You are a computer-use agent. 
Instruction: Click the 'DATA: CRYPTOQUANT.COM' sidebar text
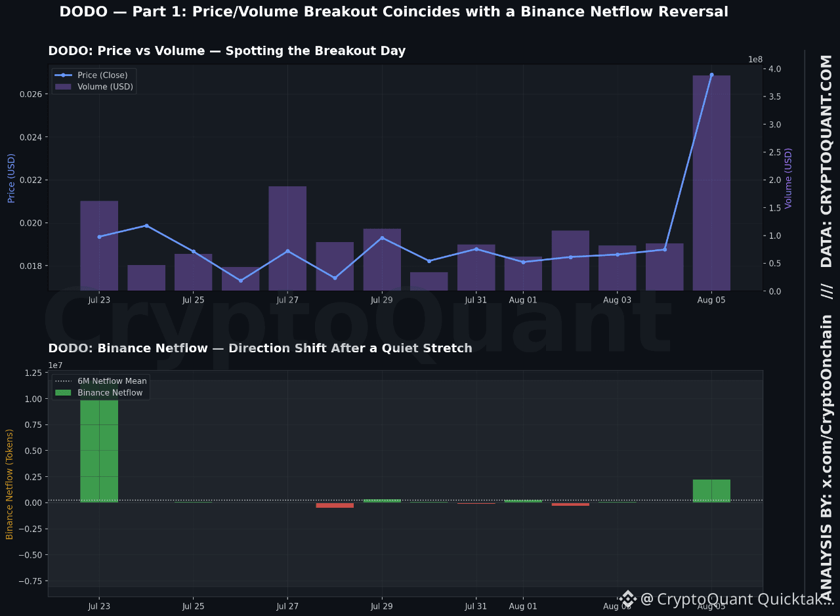pyautogui.click(x=826, y=161)
